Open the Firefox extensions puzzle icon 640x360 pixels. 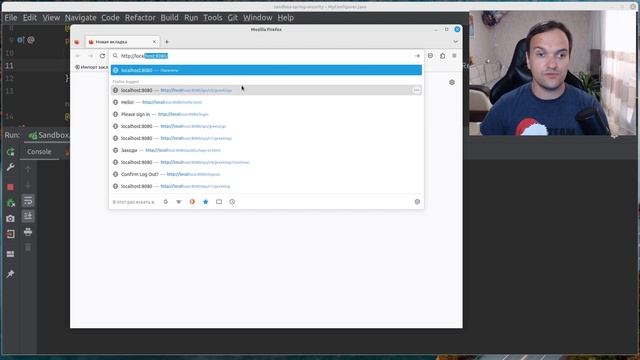coord(442,56)
